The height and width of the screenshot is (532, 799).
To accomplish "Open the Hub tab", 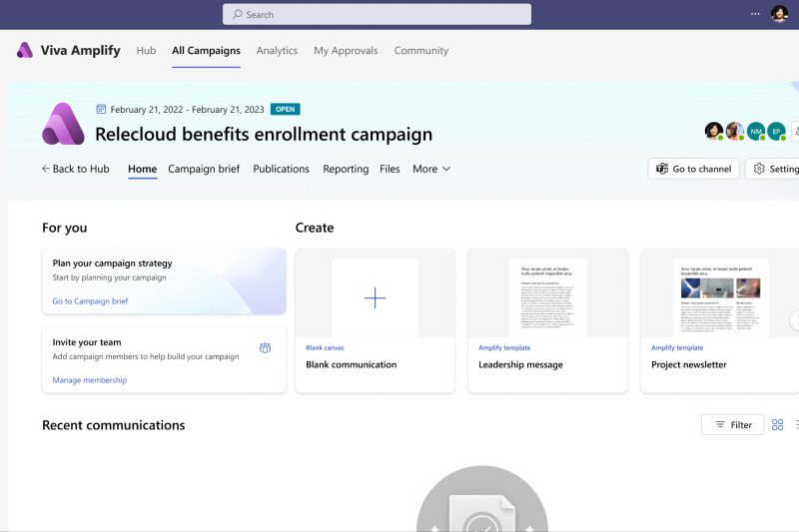I will (146, 50).
